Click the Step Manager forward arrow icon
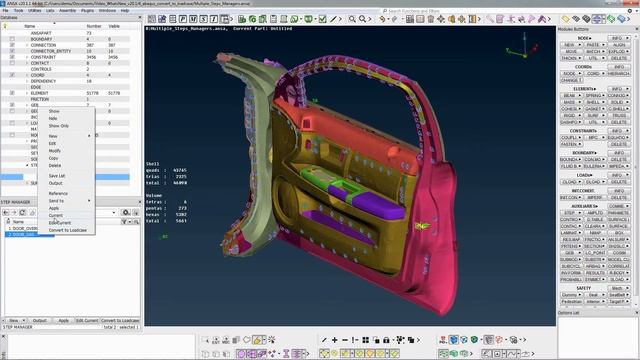The width and height of the screenshot is (640, 360). click(x=14, y=213)
